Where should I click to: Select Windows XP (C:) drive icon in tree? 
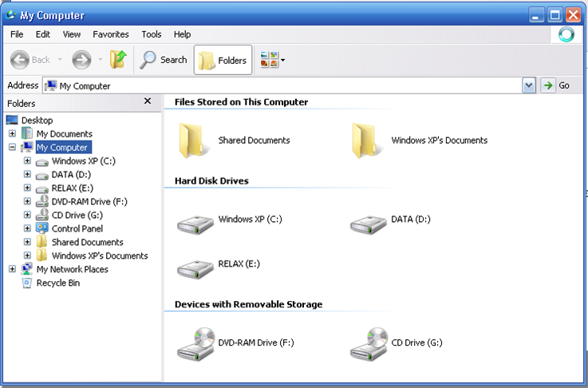coord(42,162)
